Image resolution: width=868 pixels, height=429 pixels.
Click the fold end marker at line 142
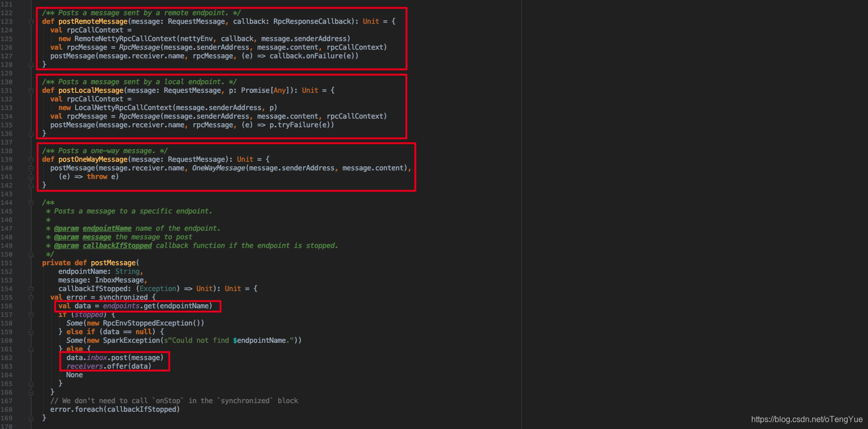click(31, 186)
